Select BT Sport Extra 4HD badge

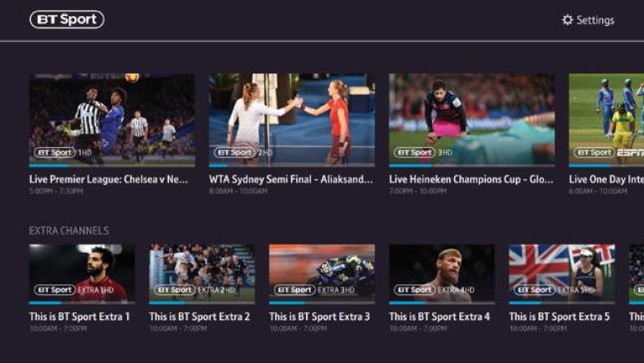click(434, 290)
